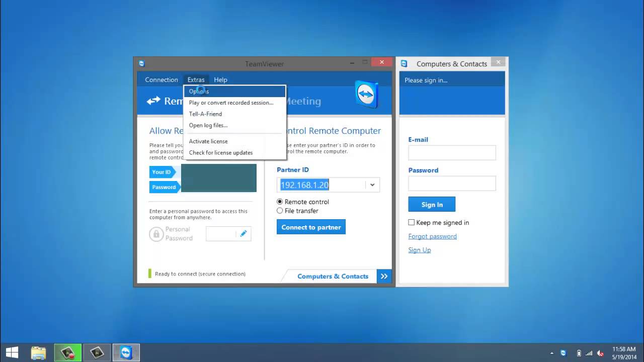Click the Password label tag
This screenshot has width=644, height=362.
[164, 187]
